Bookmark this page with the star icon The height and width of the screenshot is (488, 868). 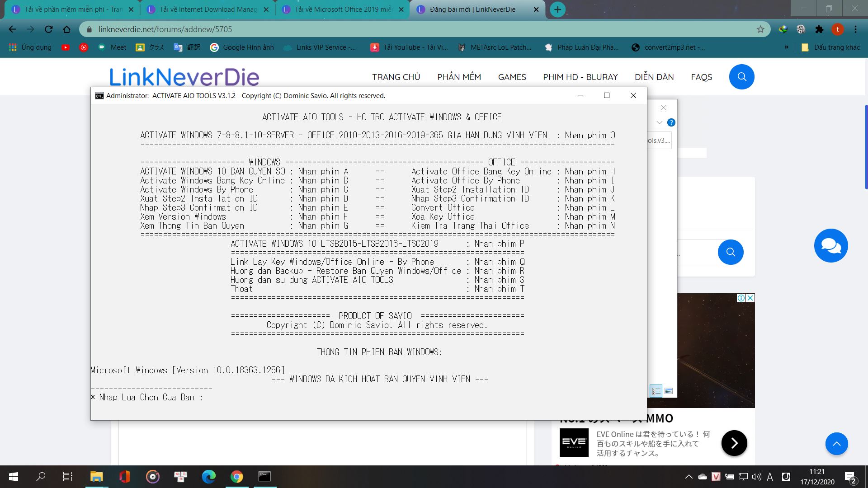(760, 29)
